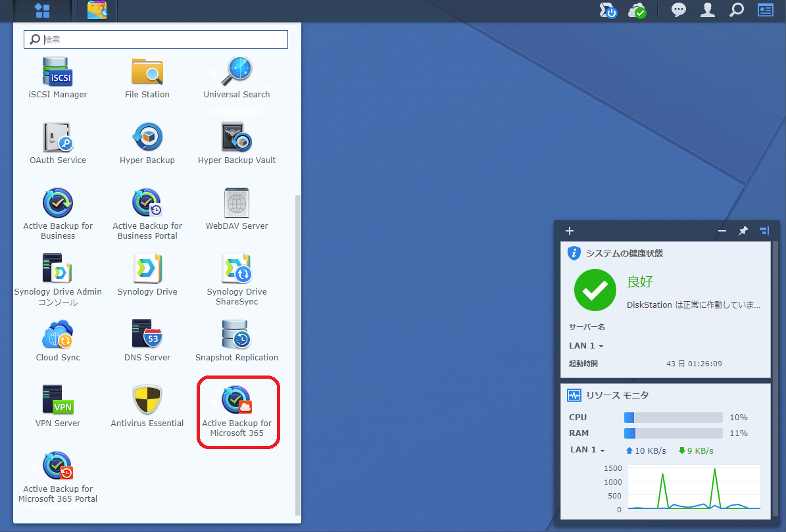Click the network traffic graph
Viewport: 786px width, 532px height.
click(695, 487)
